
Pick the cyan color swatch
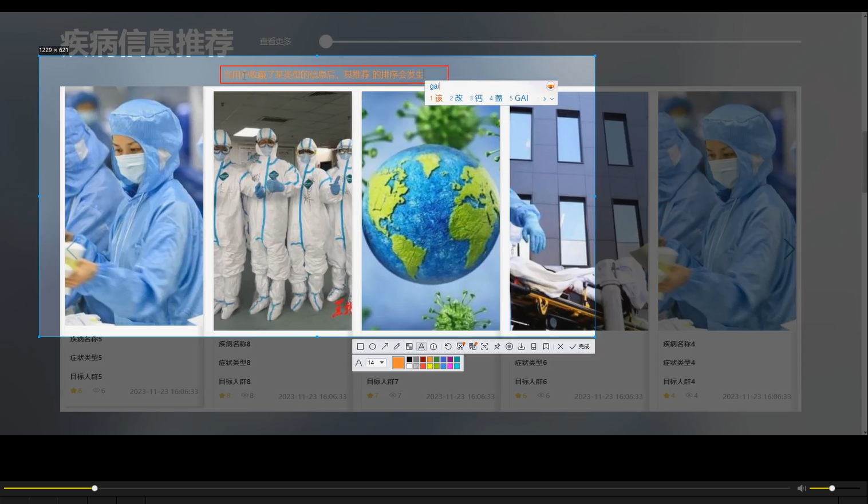point(457,366)
